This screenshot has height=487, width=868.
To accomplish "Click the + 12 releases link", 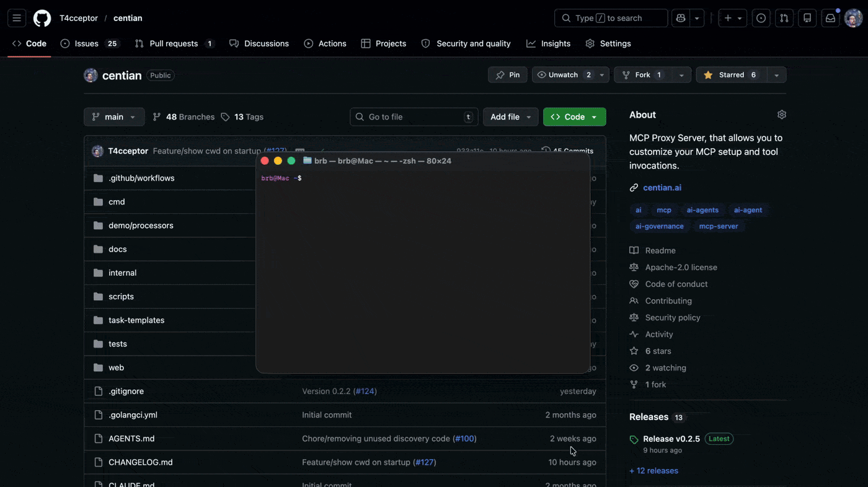I will (x=653, y=470).
